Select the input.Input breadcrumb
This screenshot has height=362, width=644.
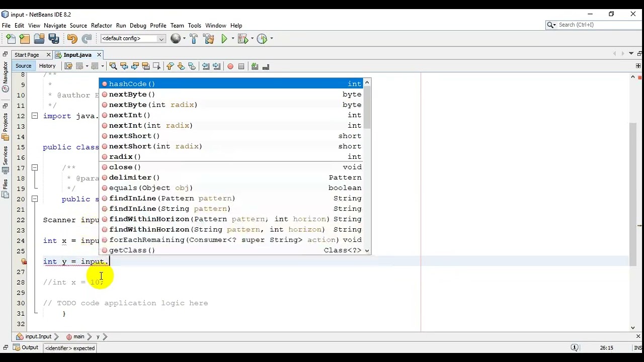click(34, 337)
